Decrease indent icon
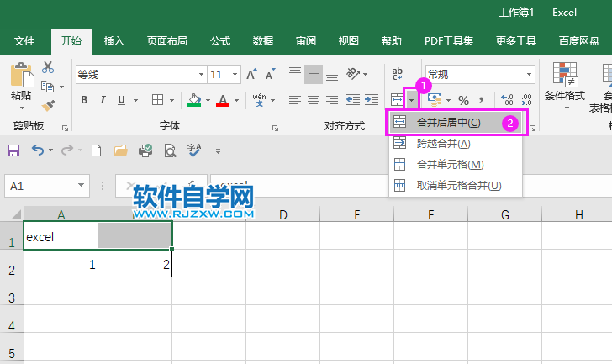 click(353, 100)
